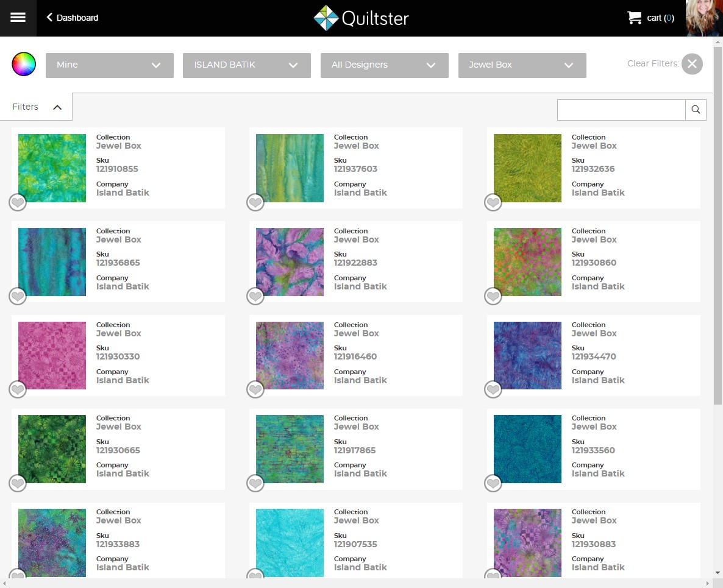This screenshot has height=588, width=723.
Task: Click the search magnifier button
Action: click(696, 110)
